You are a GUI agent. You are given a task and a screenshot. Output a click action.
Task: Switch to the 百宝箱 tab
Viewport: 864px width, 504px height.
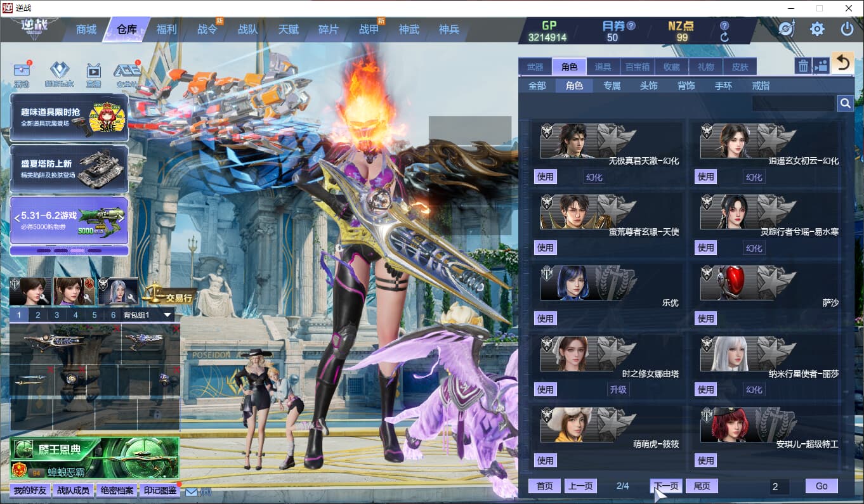tap(637, 67)
